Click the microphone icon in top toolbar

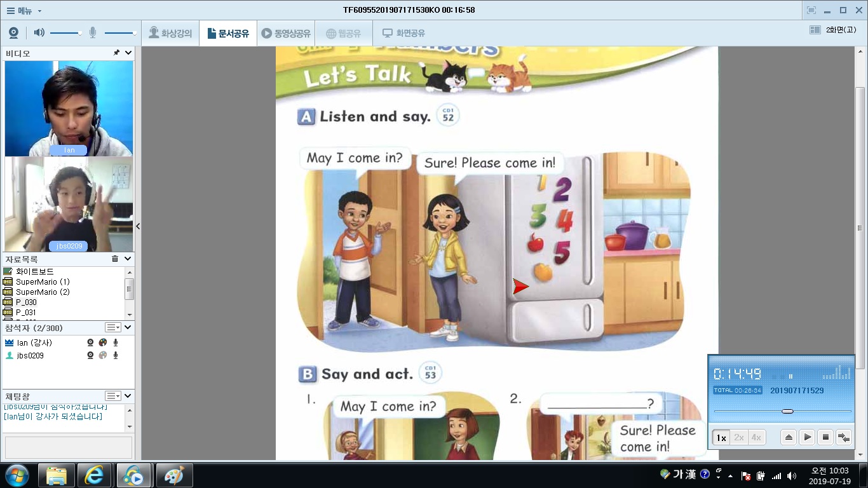coord(93,33)
